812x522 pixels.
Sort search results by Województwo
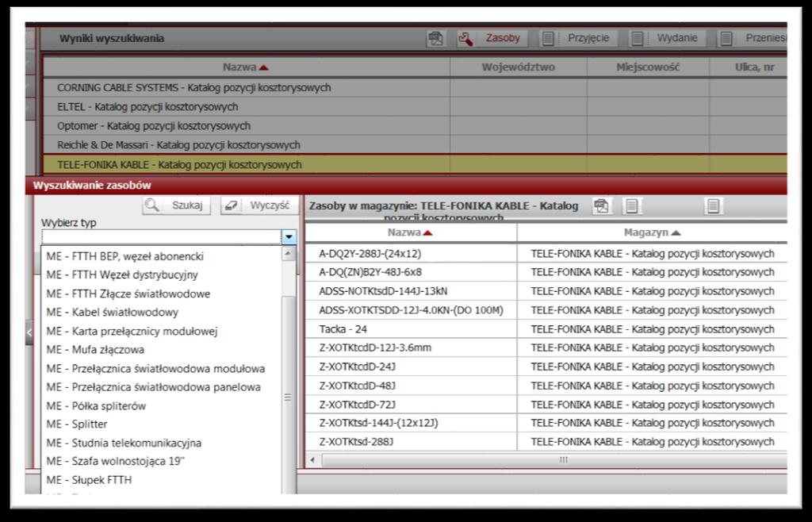[x=518, y=67]
